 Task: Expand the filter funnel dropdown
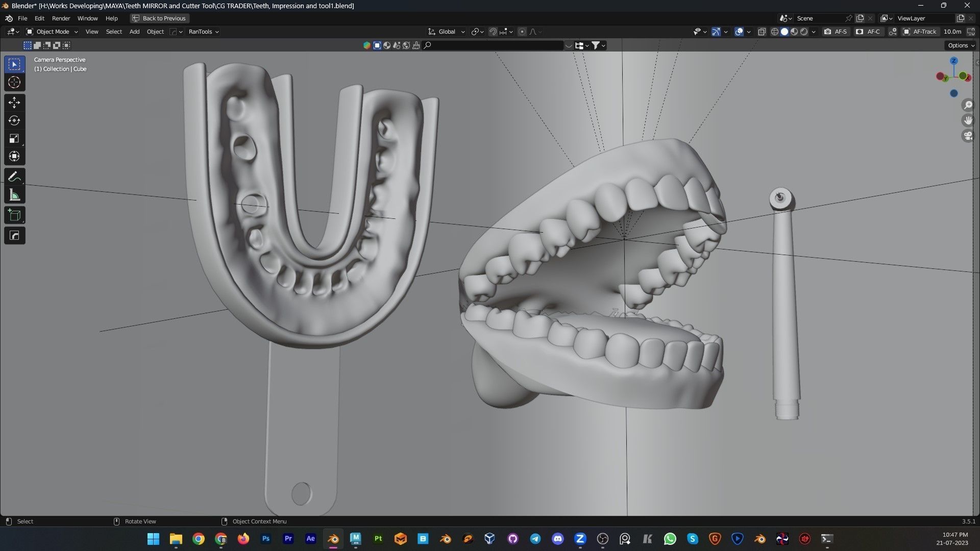(598, 45)
